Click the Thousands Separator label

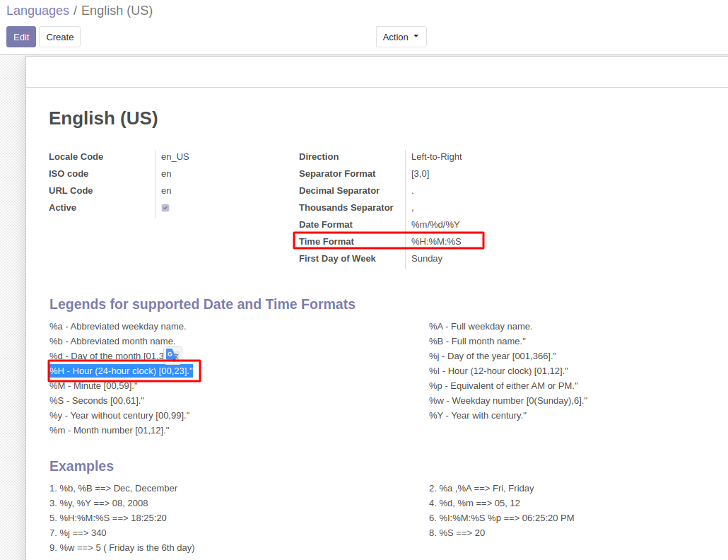click(x=346, y=208)
